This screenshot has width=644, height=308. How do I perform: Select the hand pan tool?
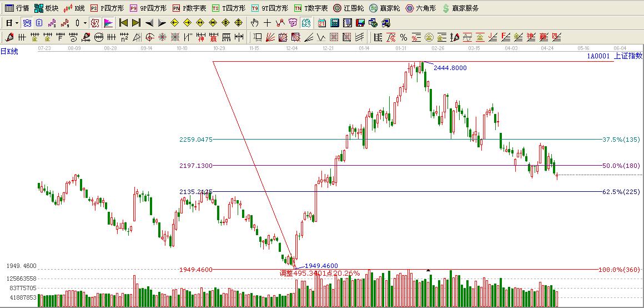point(255,23)
